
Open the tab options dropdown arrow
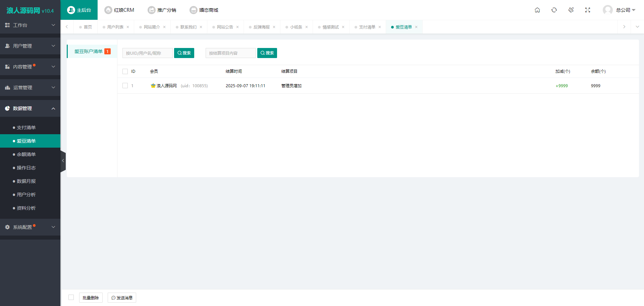[637, 27]
